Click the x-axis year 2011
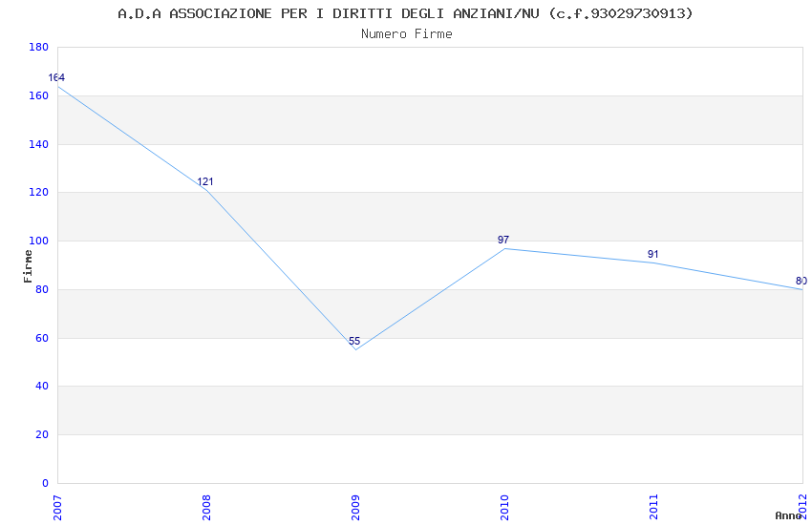 tap(653, 508)
